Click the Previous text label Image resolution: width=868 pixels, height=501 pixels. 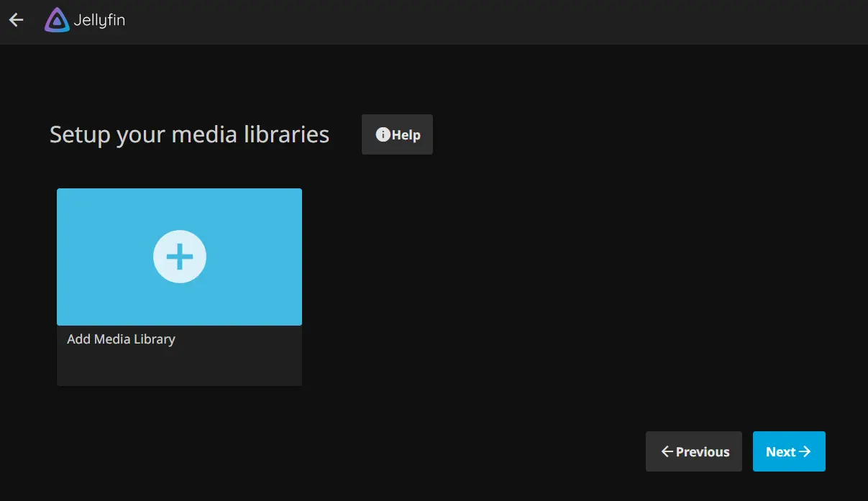tap(703, 452)
